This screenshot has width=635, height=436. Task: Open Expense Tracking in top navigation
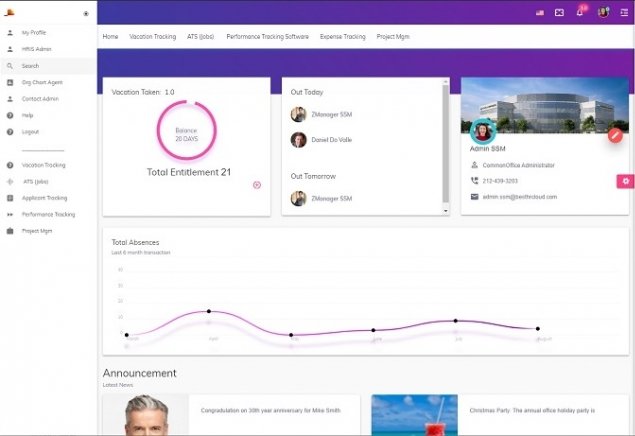pyautogui.click(x=342, y=36)
